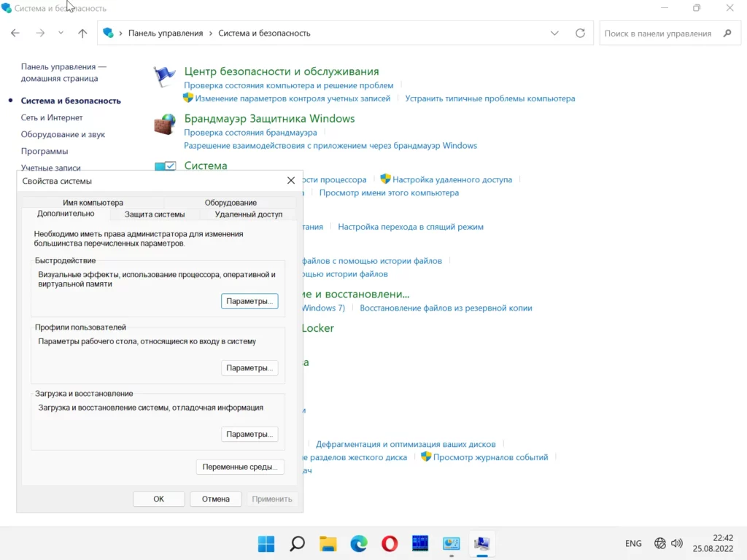Open File Explorer from the taskbar
Screen dimensions: 747x560
[x=328, y=543]
